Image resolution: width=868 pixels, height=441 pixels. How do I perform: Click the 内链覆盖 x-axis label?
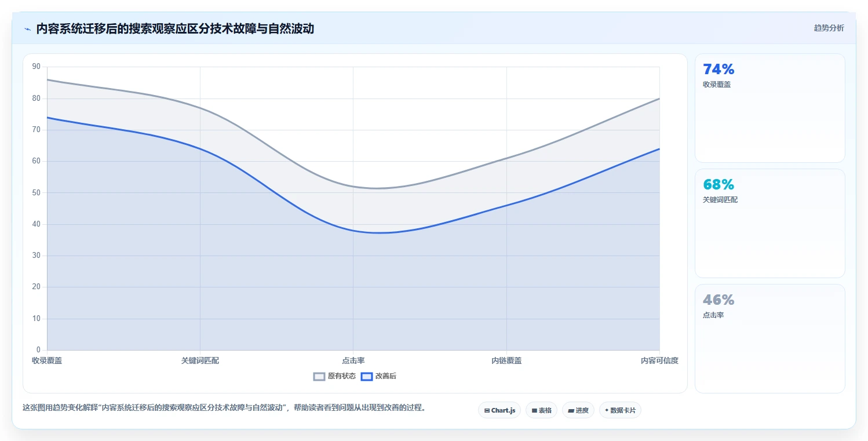point(506,360)
